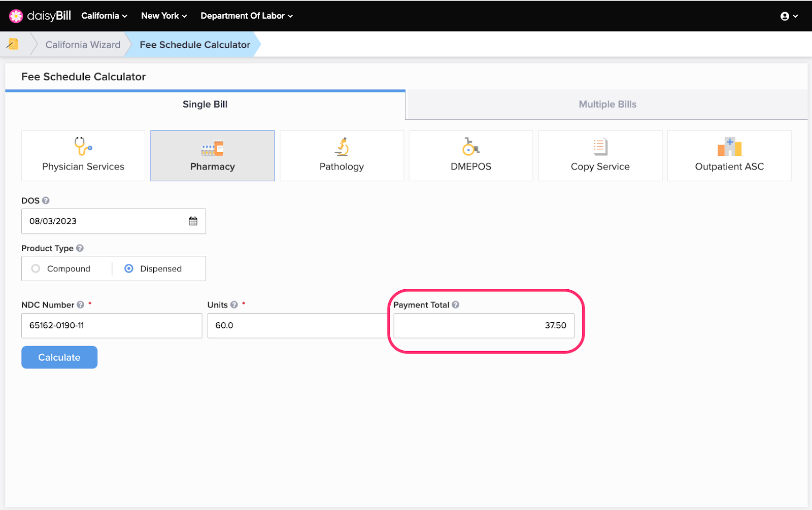Select the Pharmacy category
This screenshot has height=510, width=812.
tap(212, 156)
